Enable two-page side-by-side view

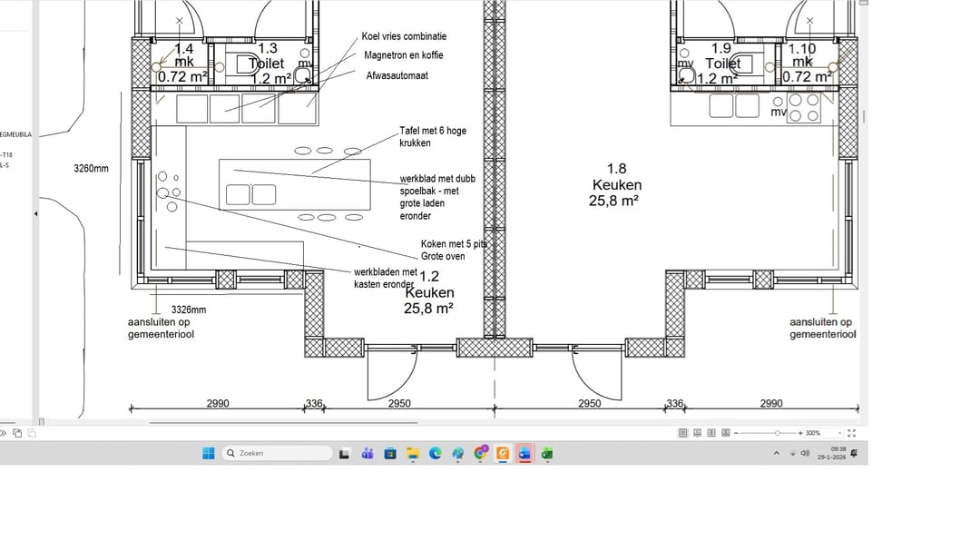[711, 433]
